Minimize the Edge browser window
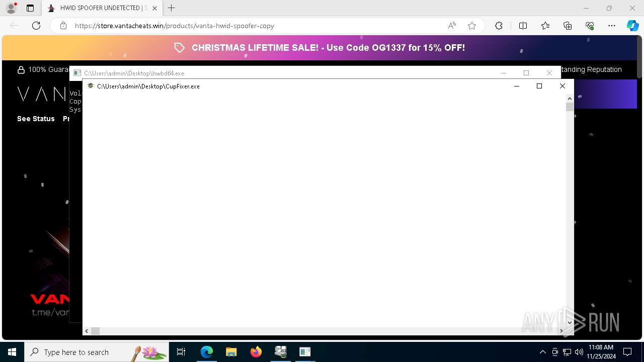644x362 pixels. pyautogui.click(x=586, y=8)
